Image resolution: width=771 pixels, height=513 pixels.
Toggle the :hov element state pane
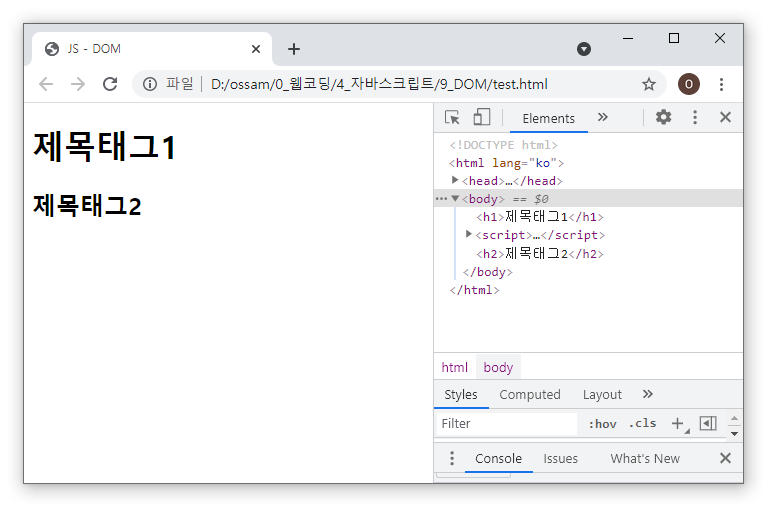pos(602,423)
